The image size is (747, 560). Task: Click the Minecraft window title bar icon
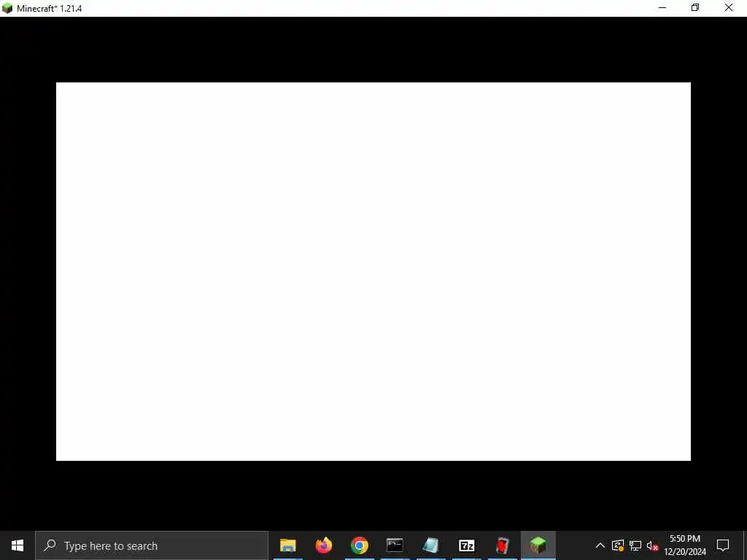tap(7, 8)
